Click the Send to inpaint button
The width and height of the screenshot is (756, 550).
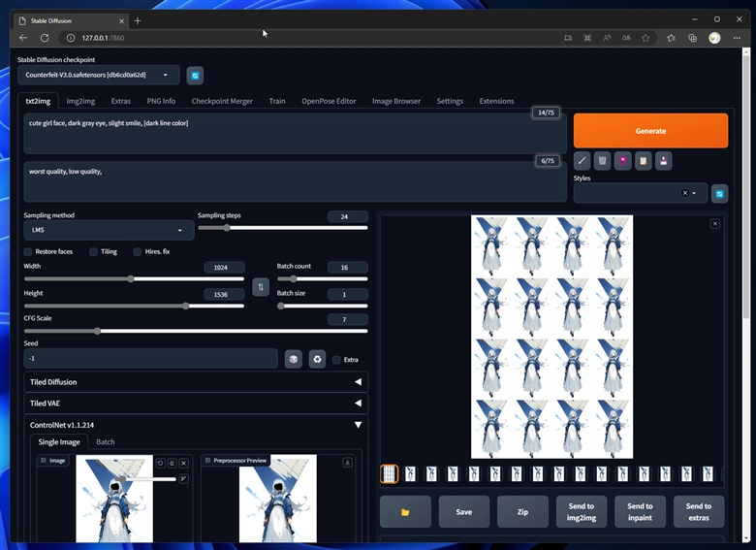640,511
